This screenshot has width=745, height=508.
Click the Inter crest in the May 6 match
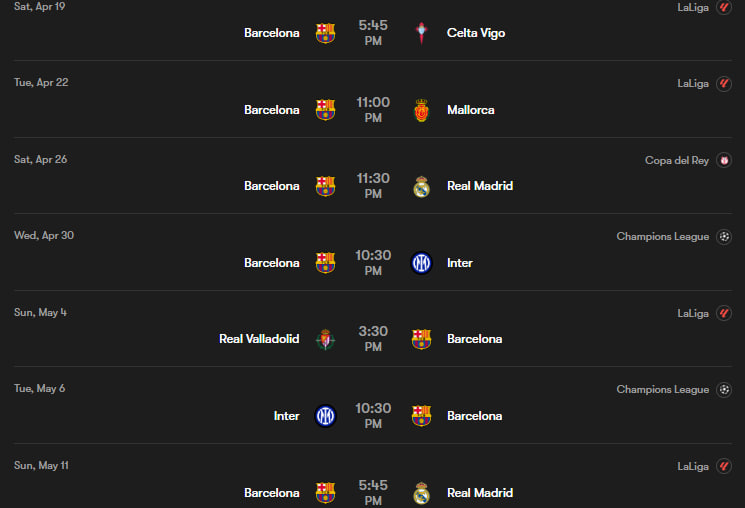(x=325, y=416)
